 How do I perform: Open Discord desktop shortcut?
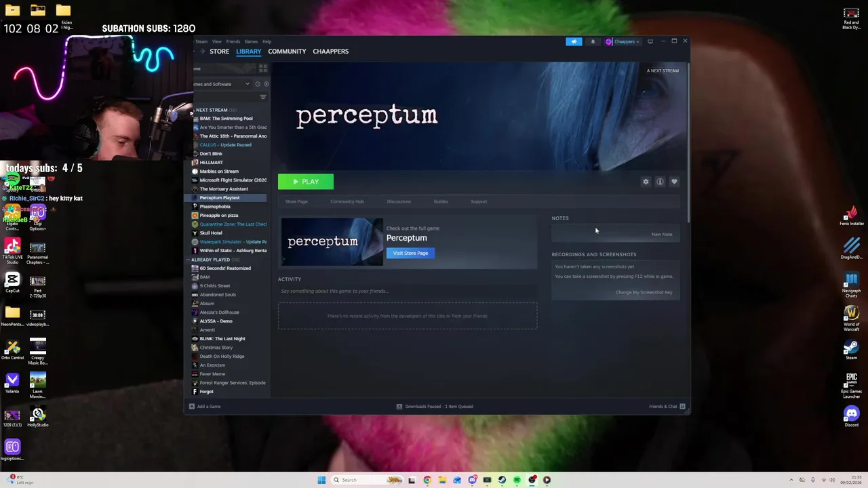coord(851,416)
